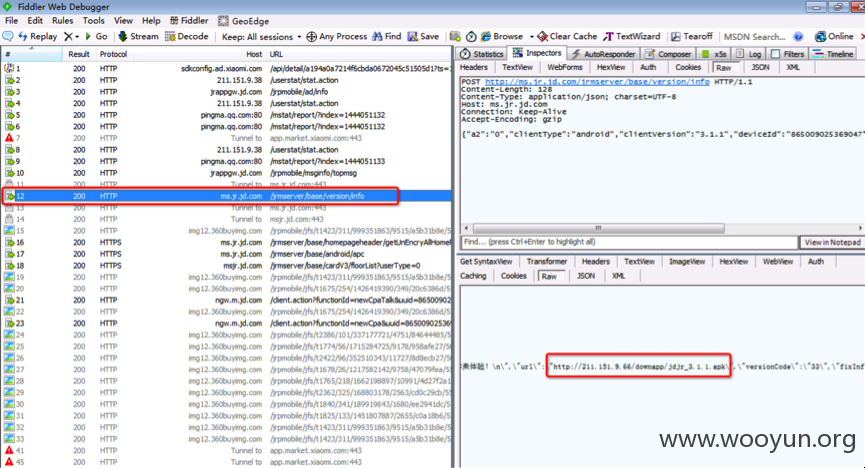The height and width of the screenshot is (468, 865).
Task: Toggle Decode option in toolbar
Action: pos(186,36)
